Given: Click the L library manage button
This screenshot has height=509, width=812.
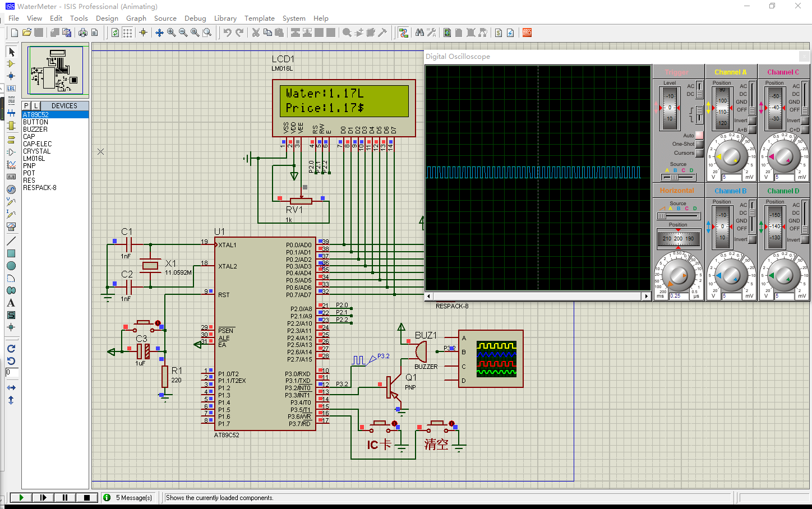Looking at the screenshot, I should point(36,105).
